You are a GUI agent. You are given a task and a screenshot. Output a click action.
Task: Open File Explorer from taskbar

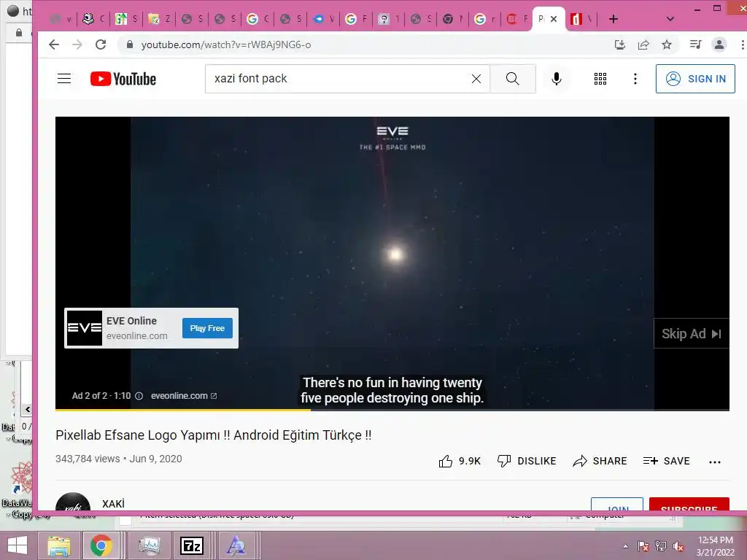(59, 545)
